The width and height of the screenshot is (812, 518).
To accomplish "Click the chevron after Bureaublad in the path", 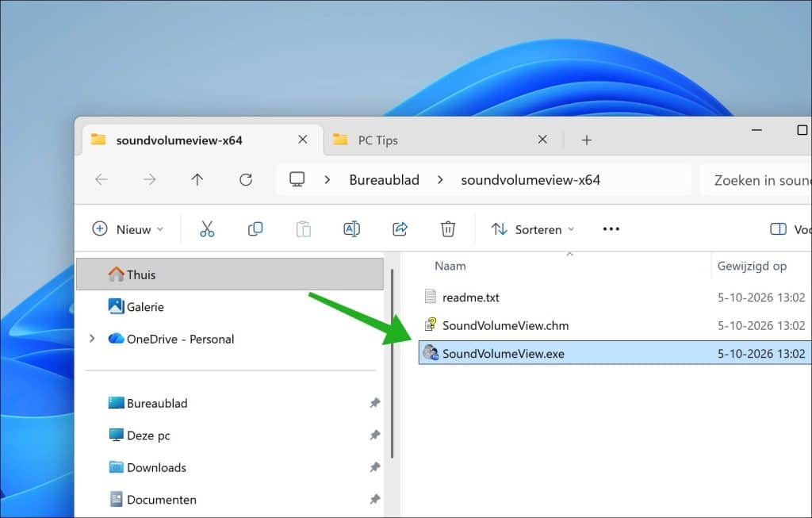I will pyautogui.click(x=440, y=180).
